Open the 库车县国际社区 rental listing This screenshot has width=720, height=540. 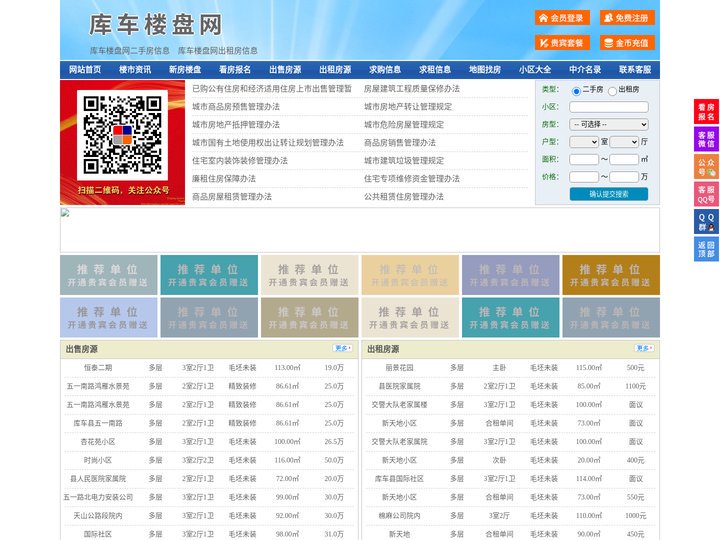point(399,478)
